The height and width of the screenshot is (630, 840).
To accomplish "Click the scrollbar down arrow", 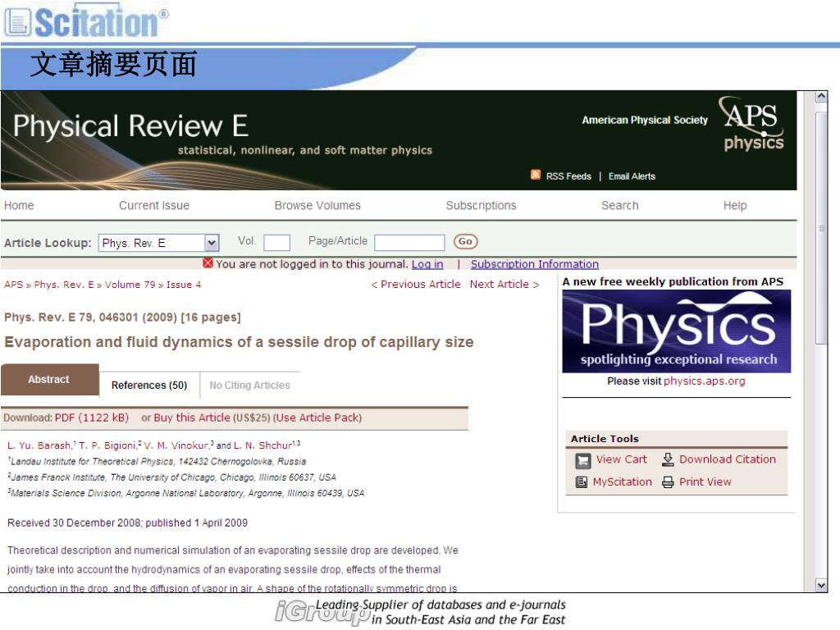I will tap(820, 585).
